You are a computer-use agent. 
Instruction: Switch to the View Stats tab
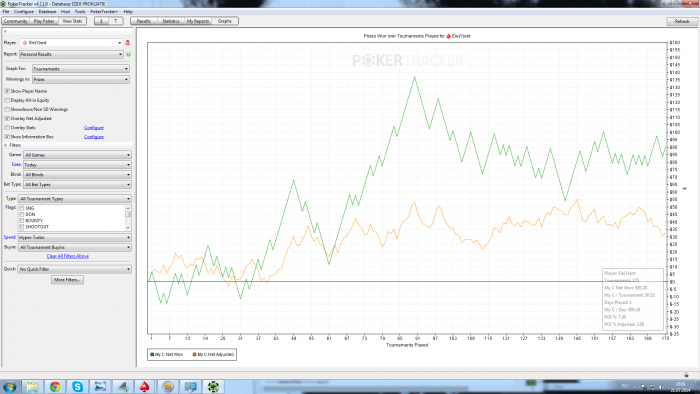click(x=72, y=21)
